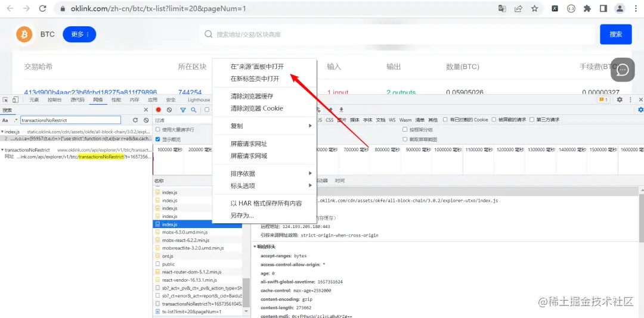Screen dimensions: 644x318
Task: Click the network search magnifier icon
Action: 193,110
